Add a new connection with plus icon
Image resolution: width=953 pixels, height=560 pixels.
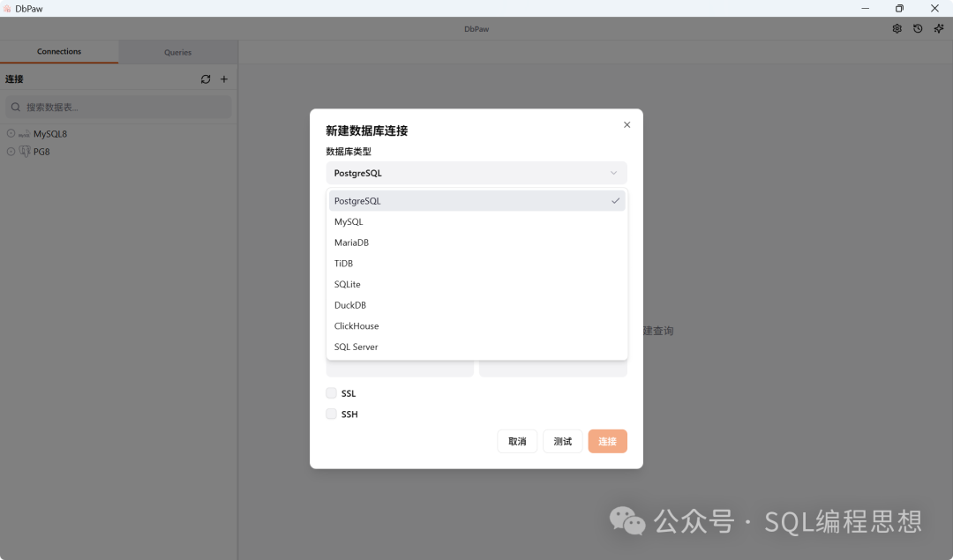pyautogui.click(x=224, y=79)
